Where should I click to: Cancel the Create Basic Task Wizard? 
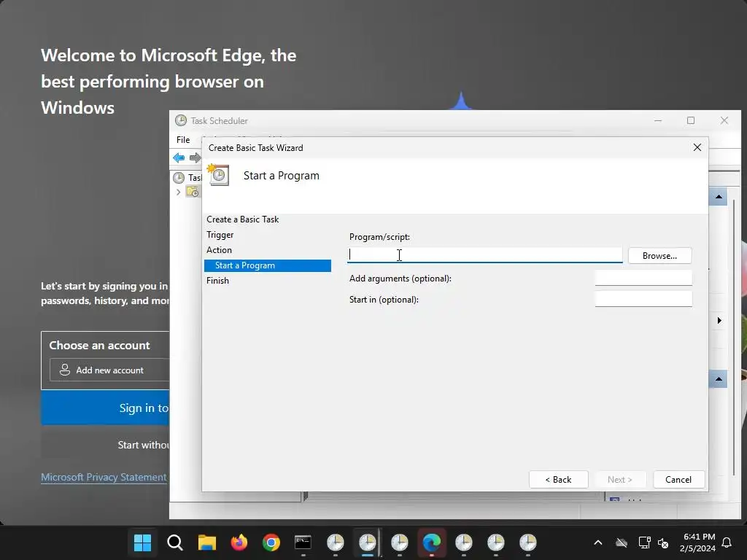click(x=678, y=480)
